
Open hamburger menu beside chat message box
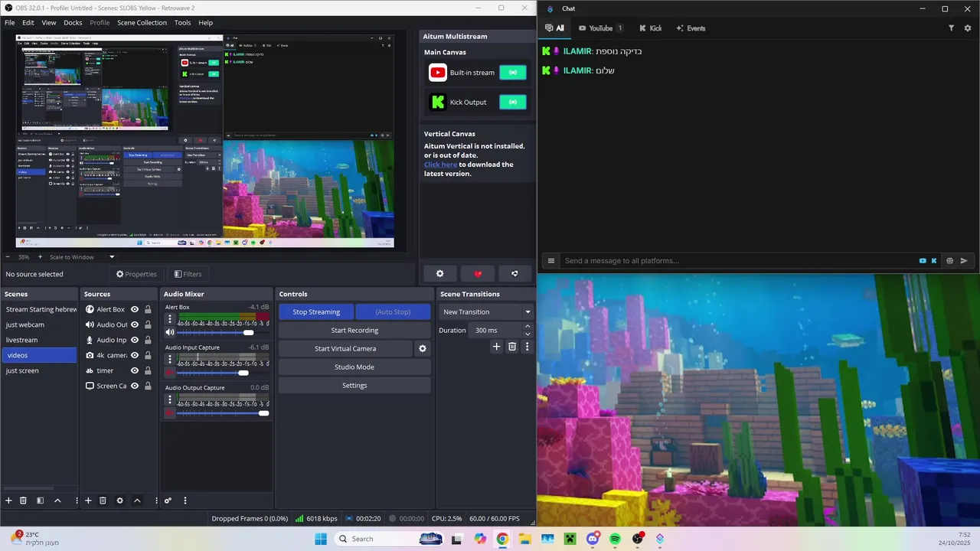click(550, 261)
